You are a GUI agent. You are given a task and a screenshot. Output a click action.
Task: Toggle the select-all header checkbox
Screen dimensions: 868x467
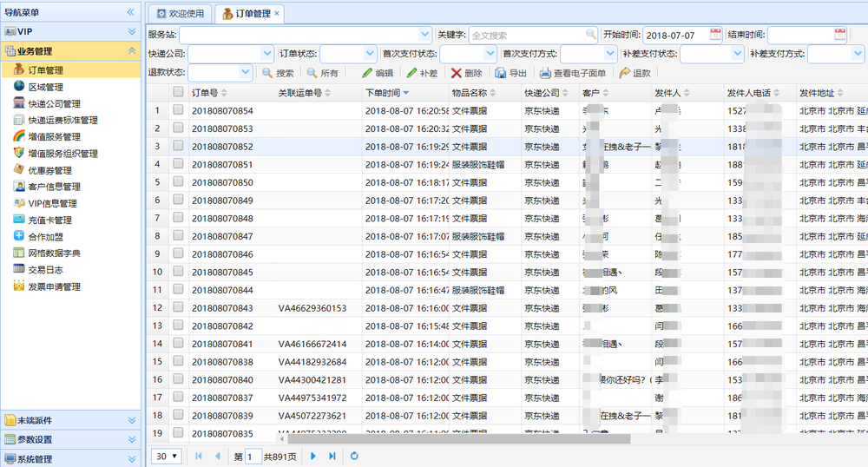click(x=178, y=92)
